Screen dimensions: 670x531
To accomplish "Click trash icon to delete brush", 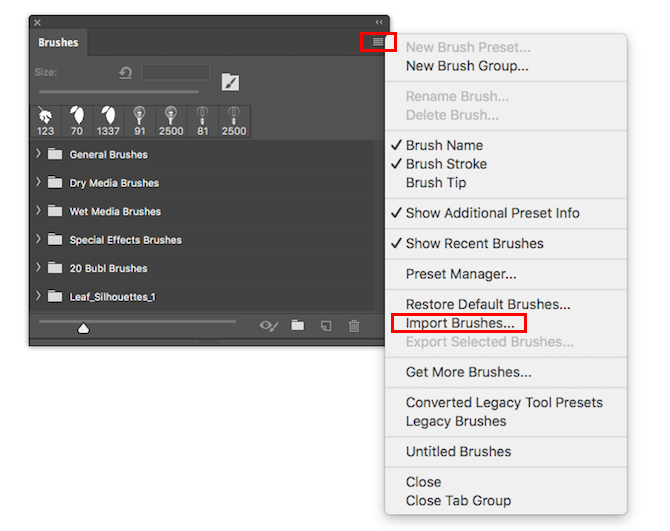I will click(x=354, y=326).
